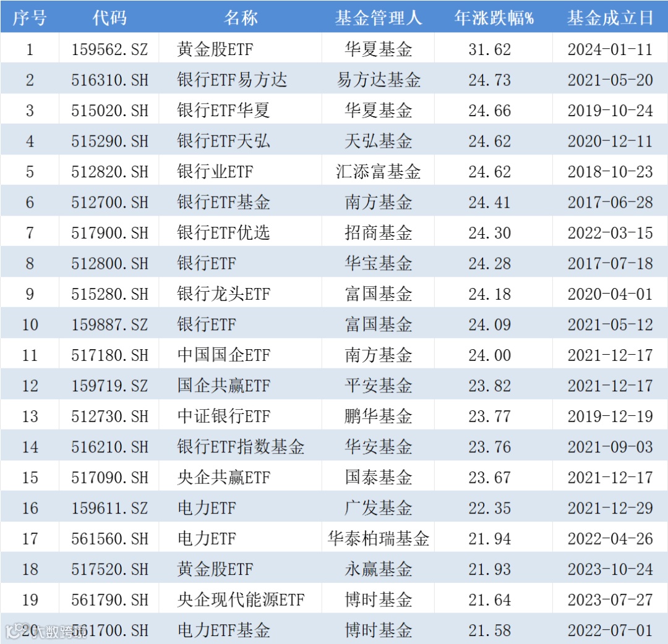Click name cell 银行龙头ETF
Screen dimensions: 668x644
224,294
